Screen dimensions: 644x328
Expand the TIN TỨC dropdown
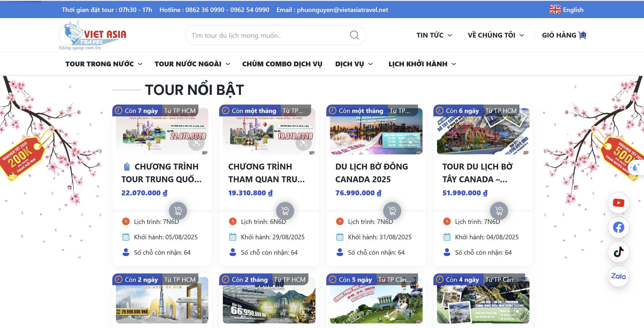coord(434,35)
